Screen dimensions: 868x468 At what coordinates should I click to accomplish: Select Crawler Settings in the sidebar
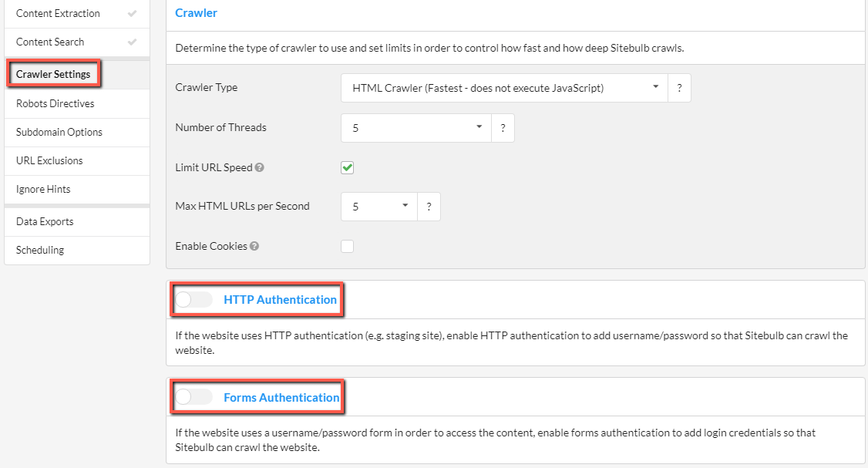[77, 74]
